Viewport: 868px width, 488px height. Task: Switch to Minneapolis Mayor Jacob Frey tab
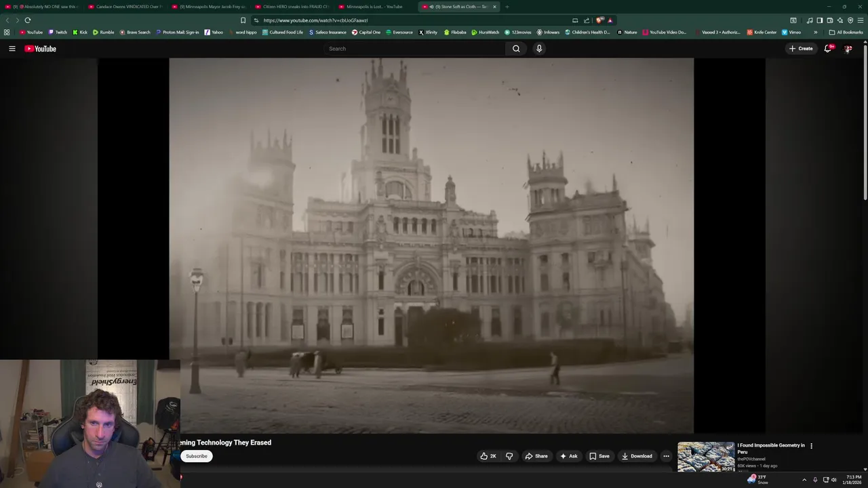point(209,7)
